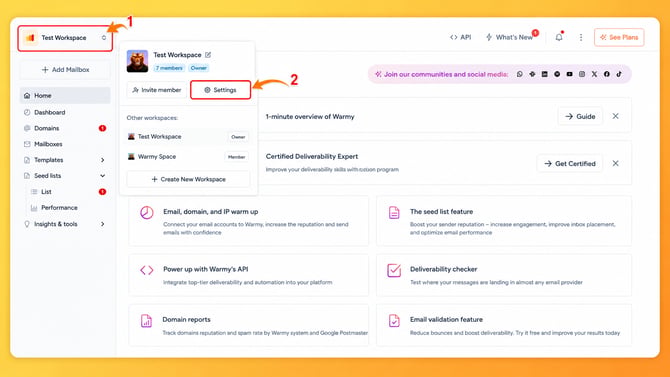670x377 pixels.
Task: Click the deliverability checker checkbox icon
Action: [x=394, y=270]
